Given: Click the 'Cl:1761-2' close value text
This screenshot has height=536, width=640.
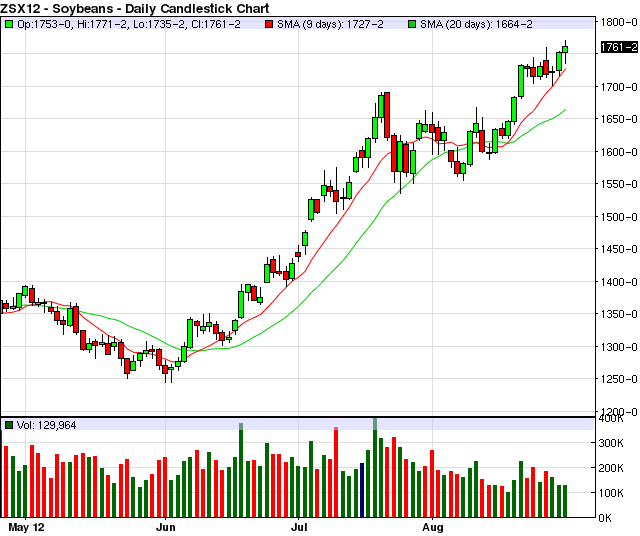Looking at the screenshot, I should point(216,24).
